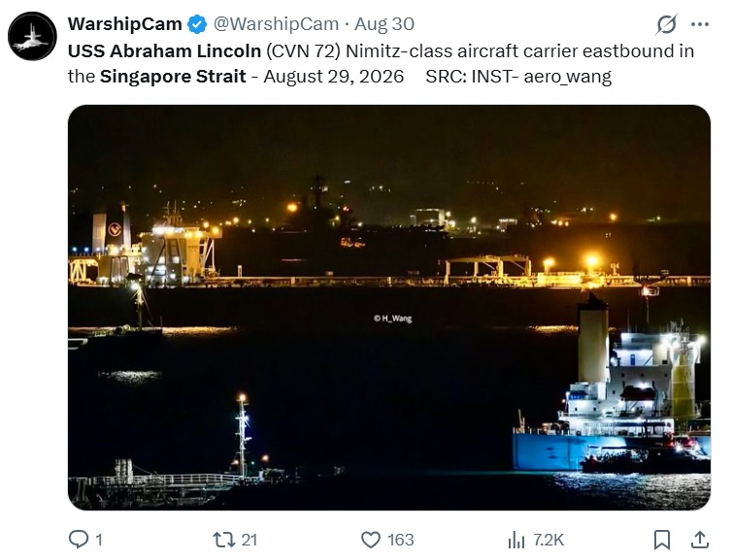732x560 pixels.
Task: Open the @WarshipCam handle link
Action: pos(276,24)
